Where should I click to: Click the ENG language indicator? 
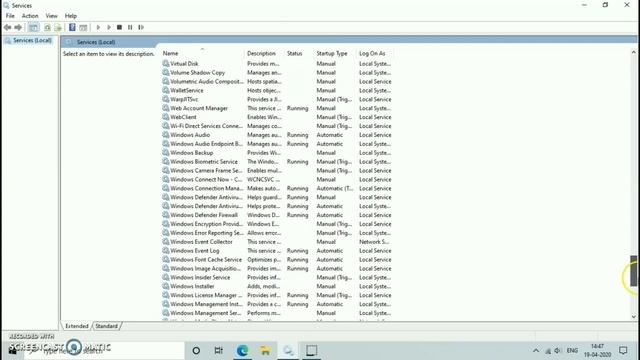point(572,351)
